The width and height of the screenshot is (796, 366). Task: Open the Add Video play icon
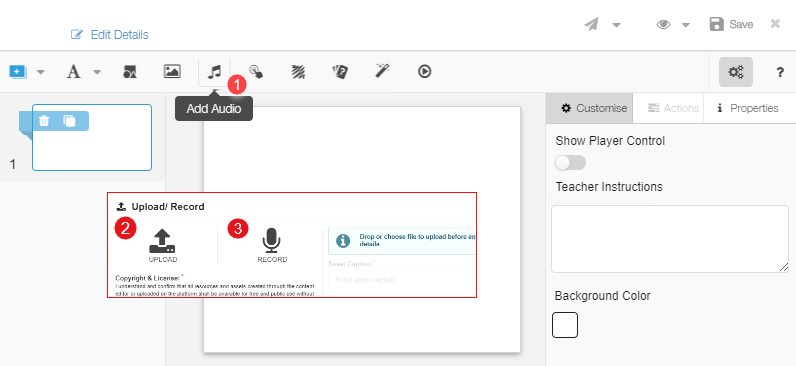pyautogui.click(x=424, y=72)
